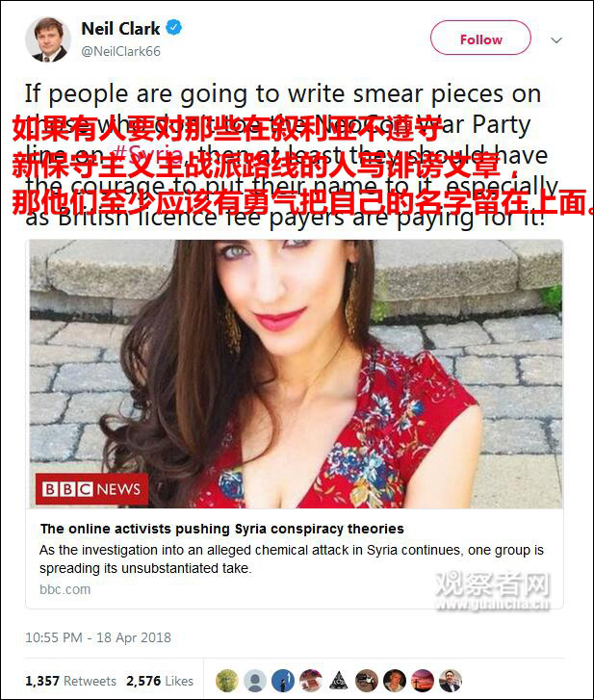Open the @NeilClark66 handle link
Viewport: 594px width, 700px height.
[120, 51]
